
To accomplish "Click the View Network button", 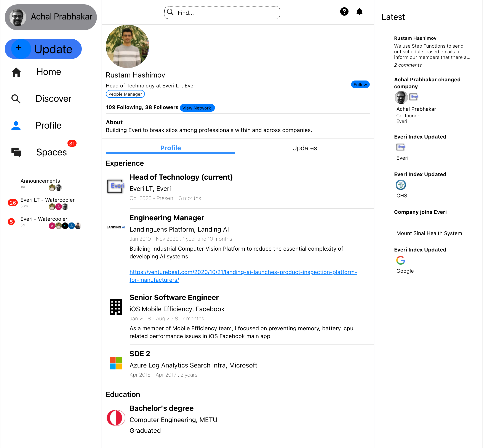I will tap(197, 108).
